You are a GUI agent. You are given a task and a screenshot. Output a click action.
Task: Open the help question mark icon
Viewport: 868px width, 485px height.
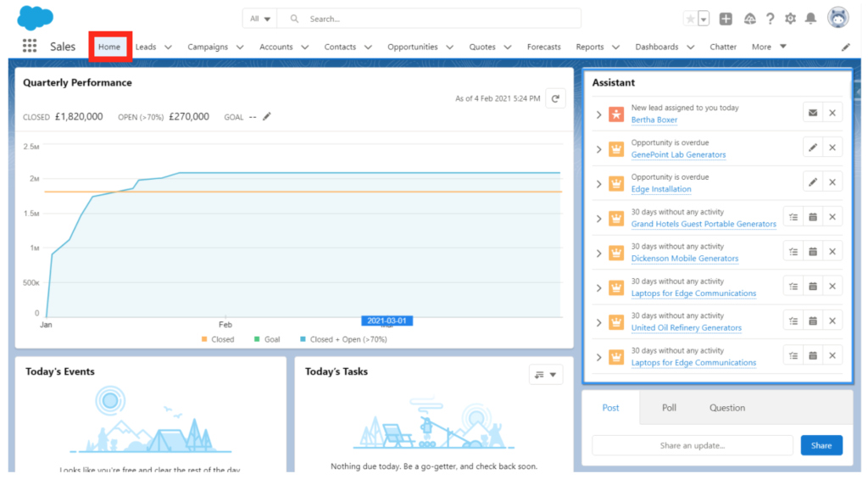coord(770,19)
